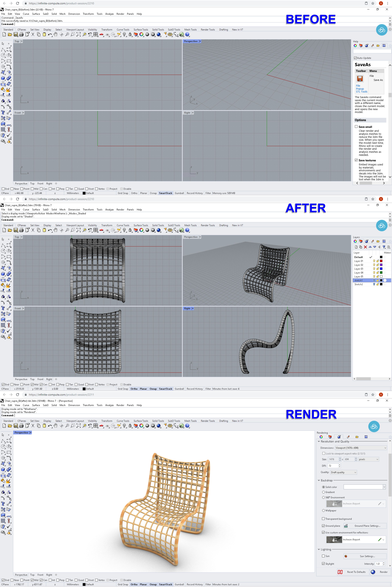Click the new layer icon in Layers panel
392x587 pixels.
(356, 247)
